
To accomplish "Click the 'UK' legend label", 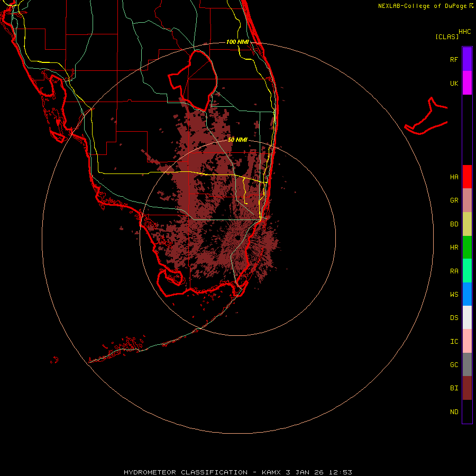I will click(x=454, y=83).
